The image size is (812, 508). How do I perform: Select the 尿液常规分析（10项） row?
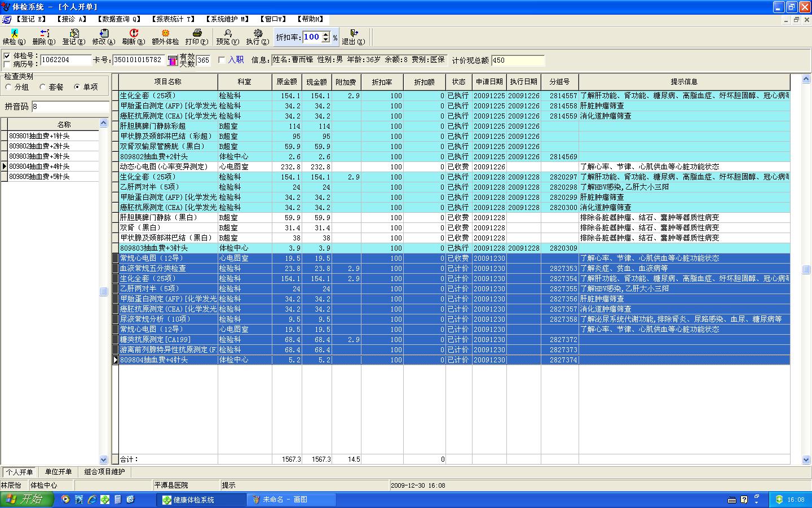point(454,319)
